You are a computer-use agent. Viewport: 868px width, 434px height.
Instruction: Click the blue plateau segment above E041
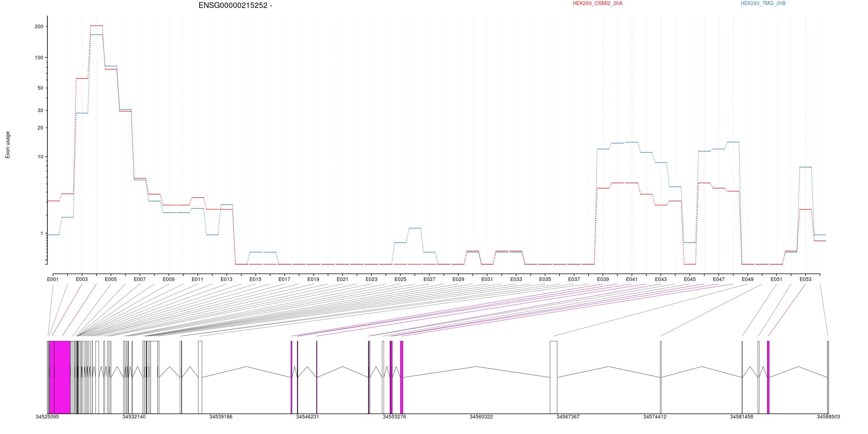[x=632, y=142]
